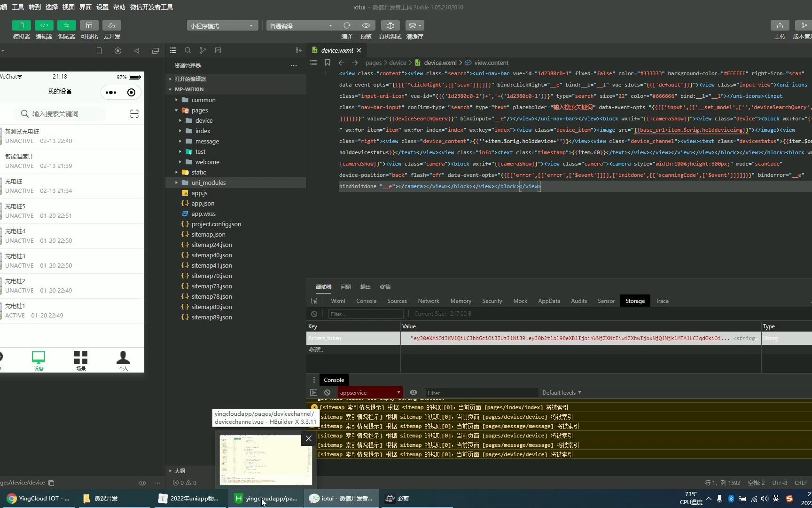812x508 pixels.
Task: Click the real-device debug (真机调试) icon
Action: click(x=390, y=25)
